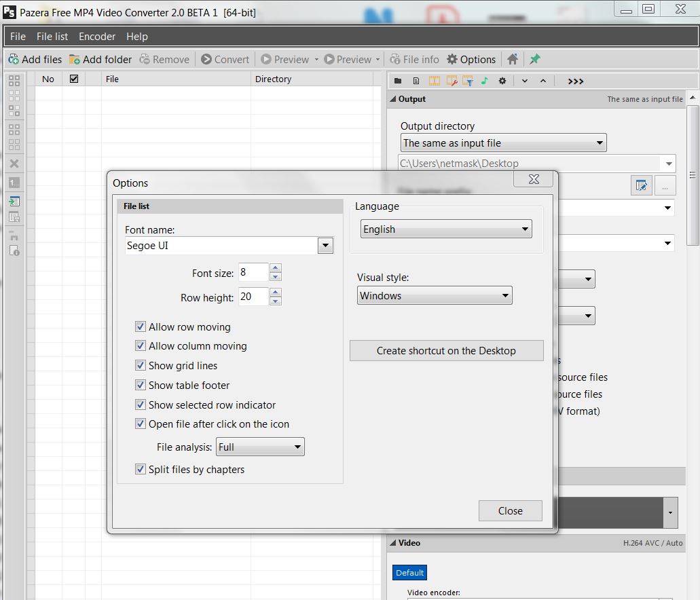Click the Row height value field
The height and width of the screenshot is (600, 700).
coord(253,297)
